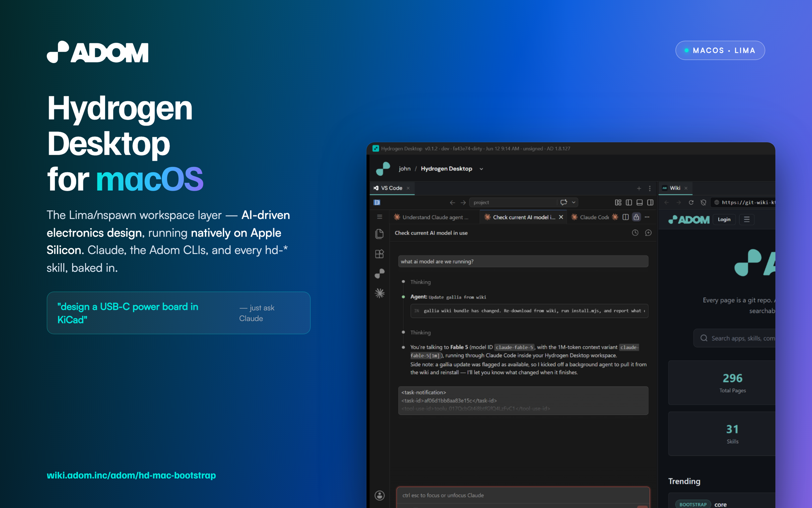Open the Extensions icon in activity bar

pos(379,254)
